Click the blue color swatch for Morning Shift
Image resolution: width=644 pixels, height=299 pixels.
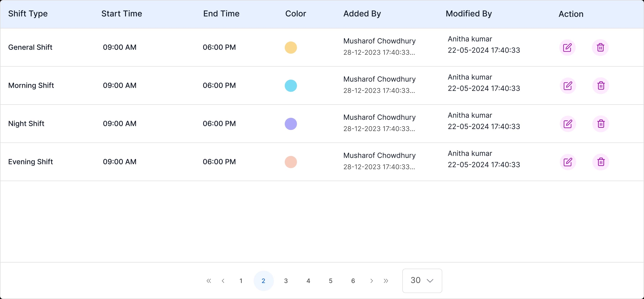(x=290, y=85)
